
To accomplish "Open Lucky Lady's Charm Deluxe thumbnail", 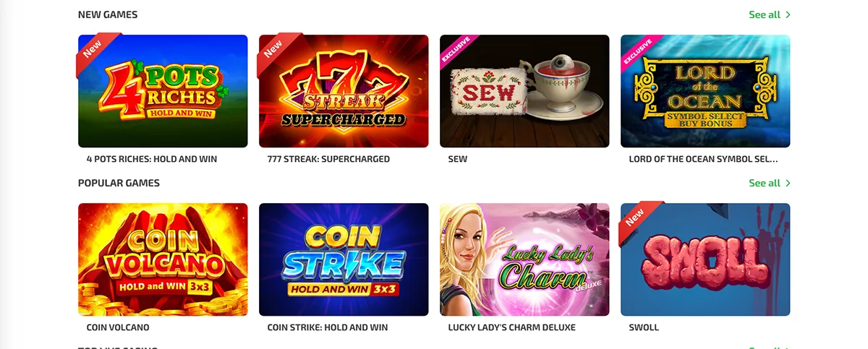I will point(524,259).
